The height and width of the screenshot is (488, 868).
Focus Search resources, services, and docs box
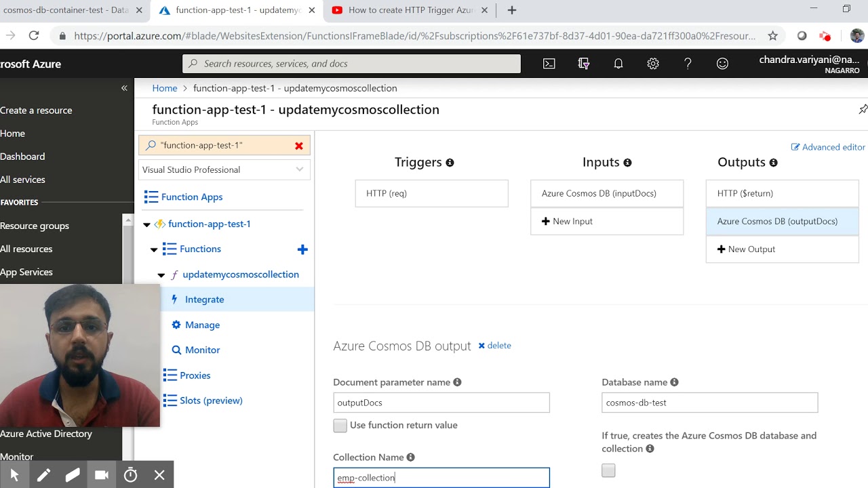coord(351,64)
